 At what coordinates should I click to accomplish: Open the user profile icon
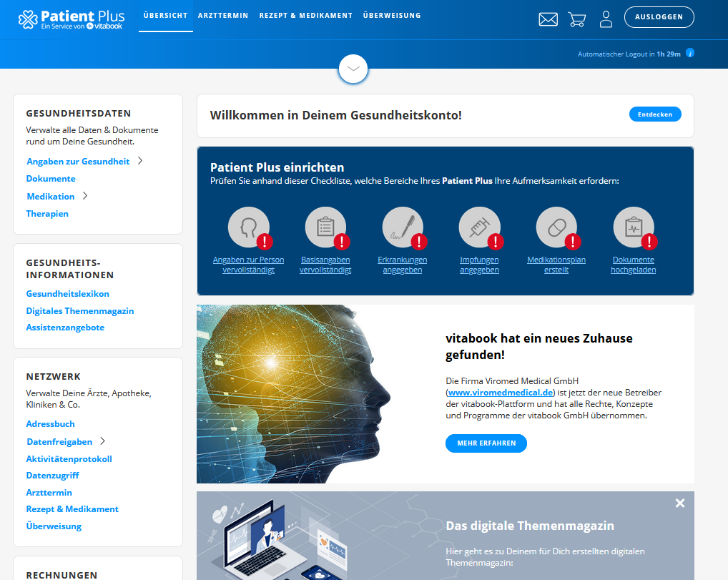click(606, 19)
